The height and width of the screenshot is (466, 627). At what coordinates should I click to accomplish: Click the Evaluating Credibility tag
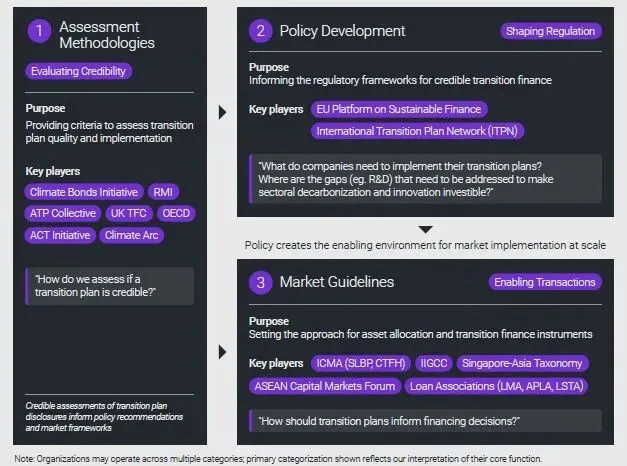tap(78, 71)
